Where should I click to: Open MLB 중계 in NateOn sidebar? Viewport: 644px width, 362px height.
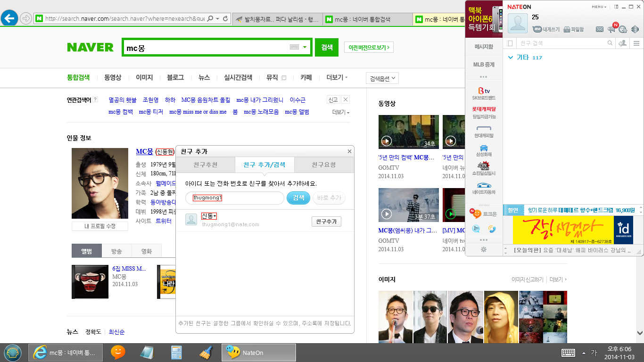[x=484, y=65]
